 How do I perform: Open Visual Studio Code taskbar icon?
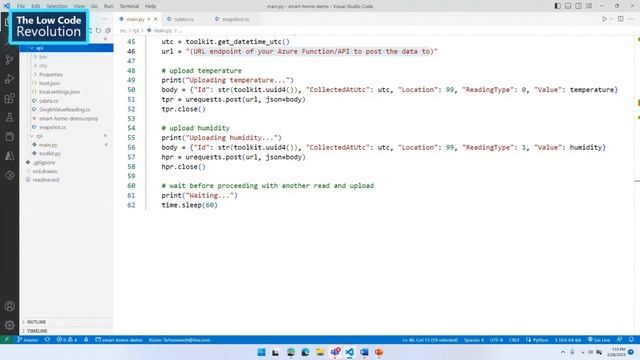pyautogui.click(x=349, y=352)
